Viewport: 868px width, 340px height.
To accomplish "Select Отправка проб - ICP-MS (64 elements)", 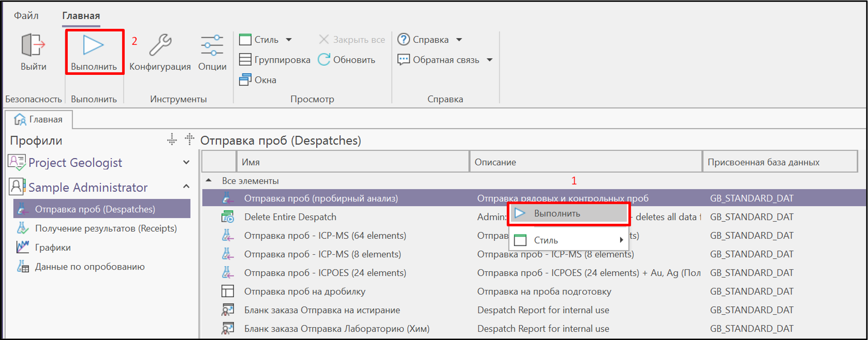I will (325, 235).
